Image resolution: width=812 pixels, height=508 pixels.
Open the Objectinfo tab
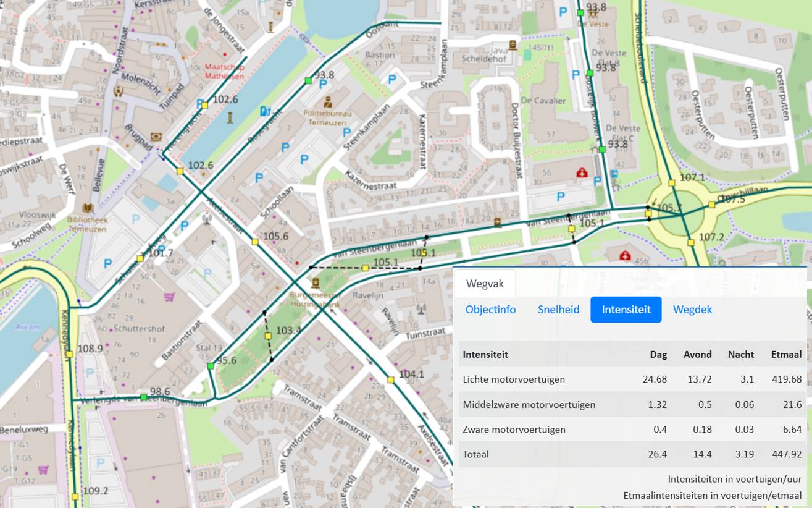pos(490,310)
